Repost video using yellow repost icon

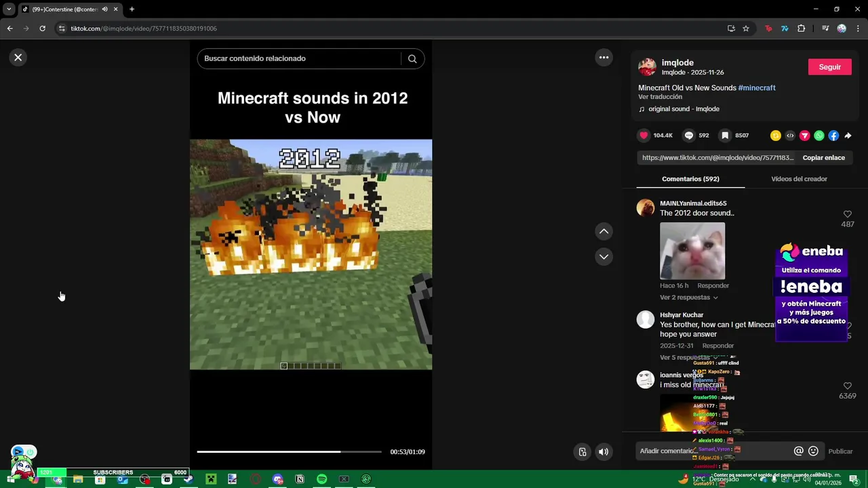coord(776,136)
